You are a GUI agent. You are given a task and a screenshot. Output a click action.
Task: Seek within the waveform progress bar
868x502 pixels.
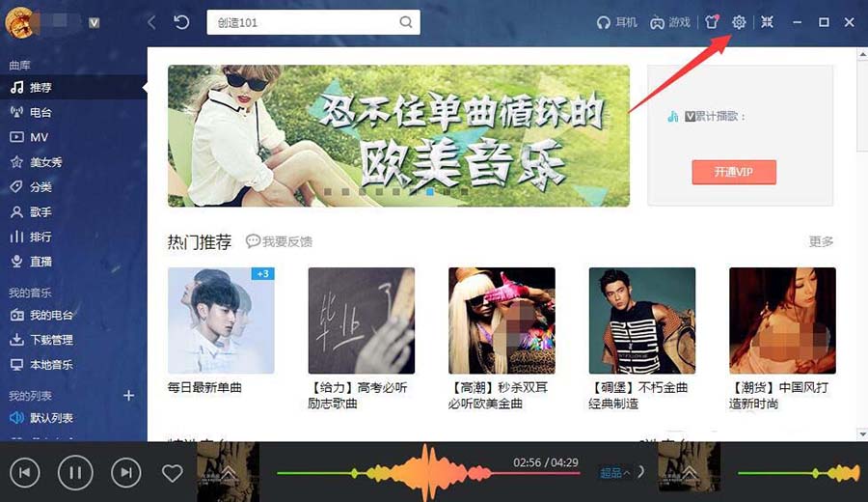[x=428, y=473]
